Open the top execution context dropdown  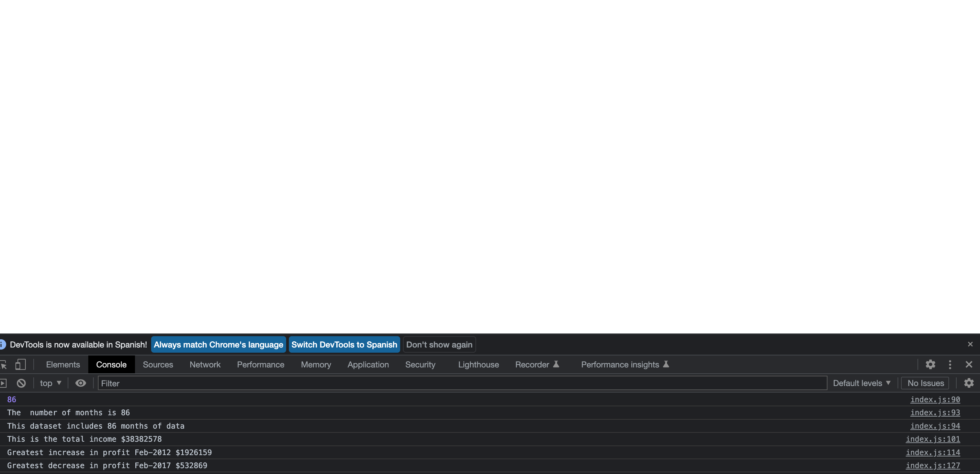tap(50, 383)
